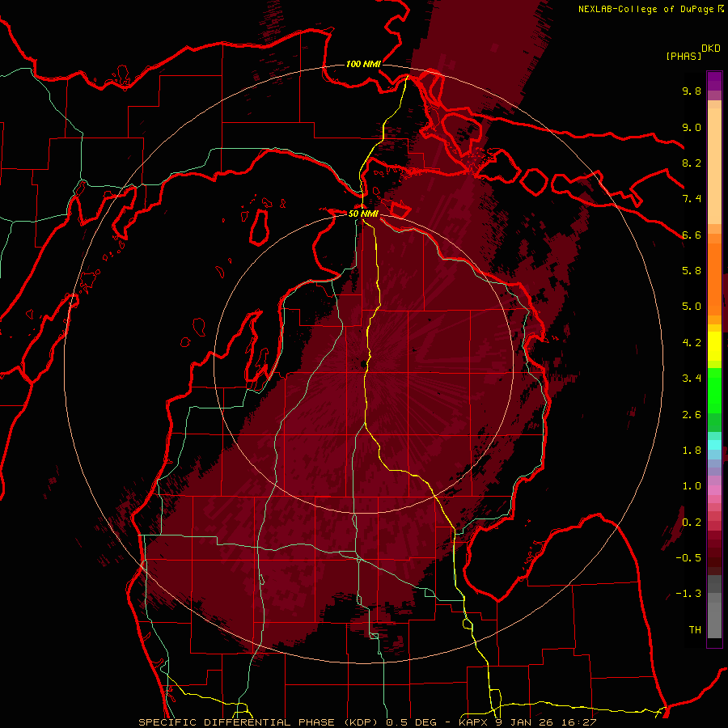The height and width of the screenshot is (728, 728).
Task: Pick the pink band of the color scale
Action: (714, 490)
